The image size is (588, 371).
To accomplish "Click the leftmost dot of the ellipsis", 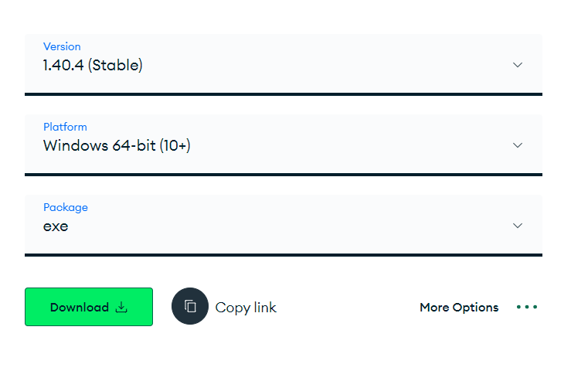I will click(x=518, y=307).
